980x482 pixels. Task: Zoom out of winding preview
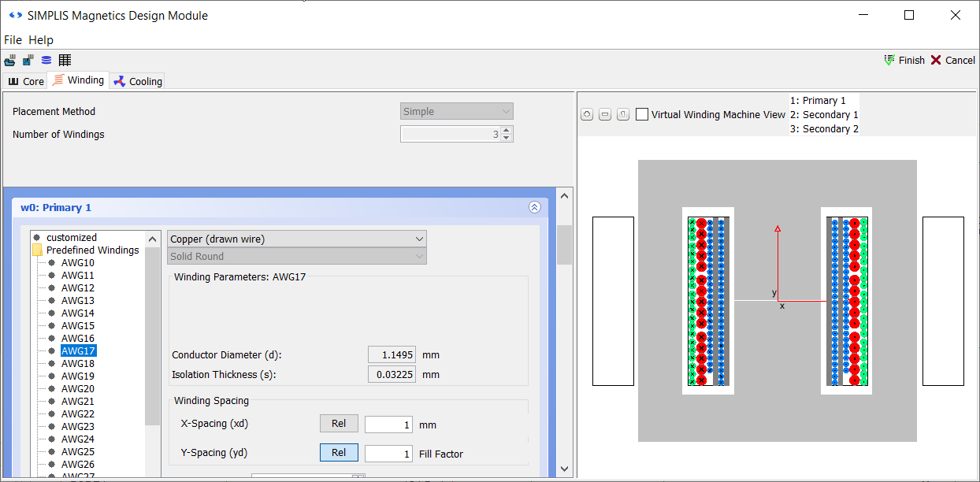pos(605,115)
